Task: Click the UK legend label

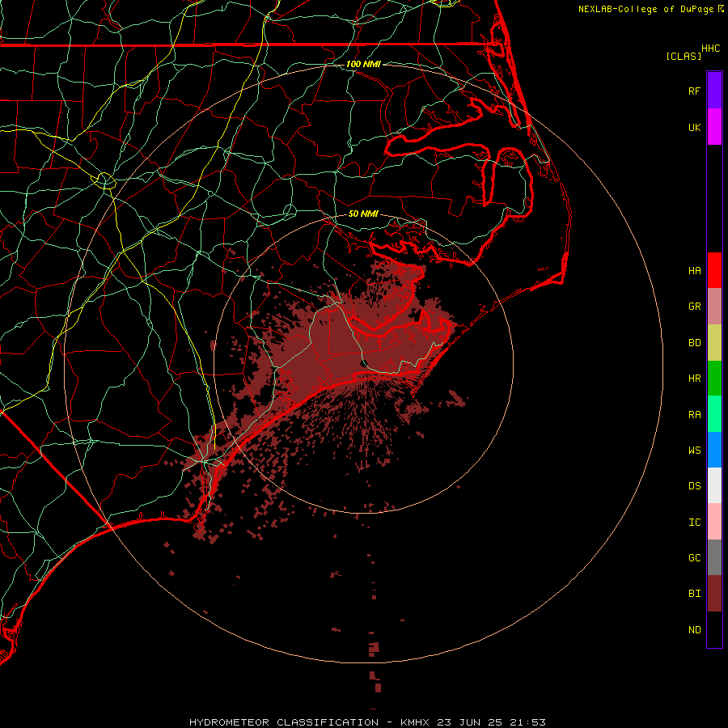Action: (x=694, y=127)
